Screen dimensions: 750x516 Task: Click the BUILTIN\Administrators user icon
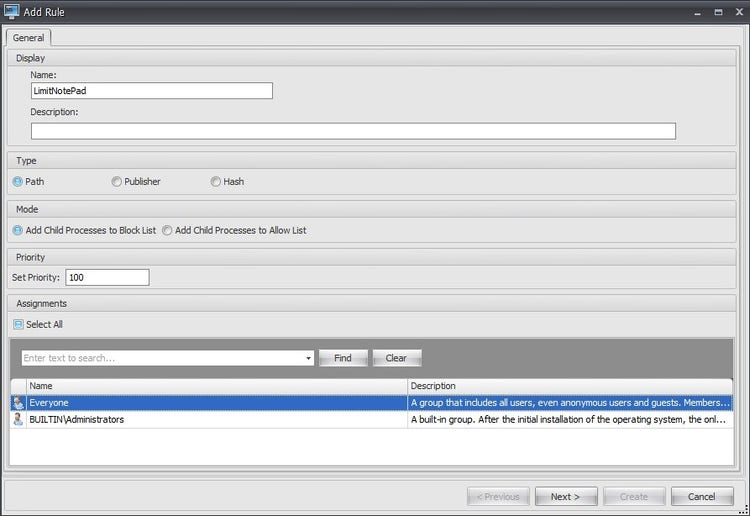[x=18, y=419]
